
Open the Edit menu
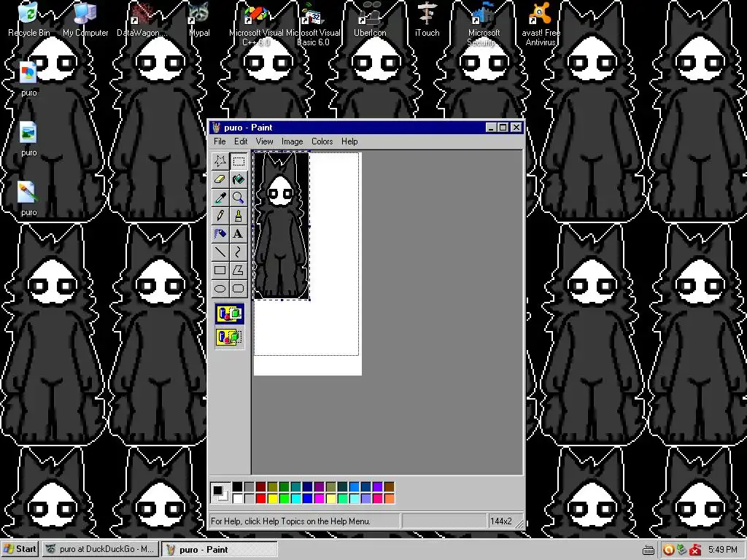[241, 141]
